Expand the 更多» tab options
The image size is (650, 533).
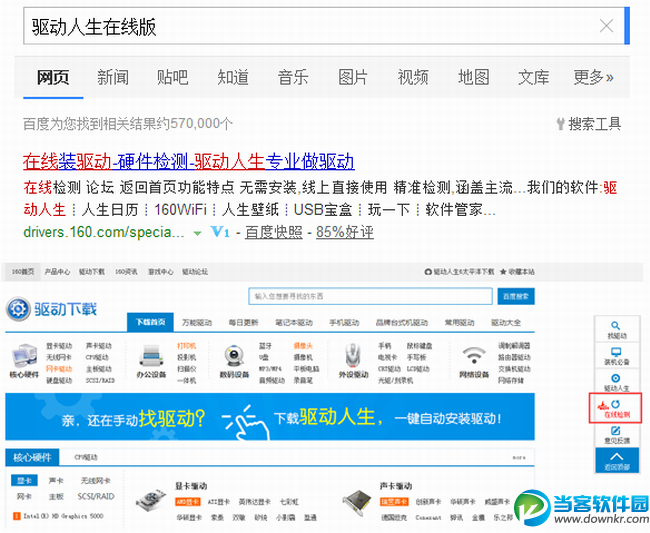593,78
